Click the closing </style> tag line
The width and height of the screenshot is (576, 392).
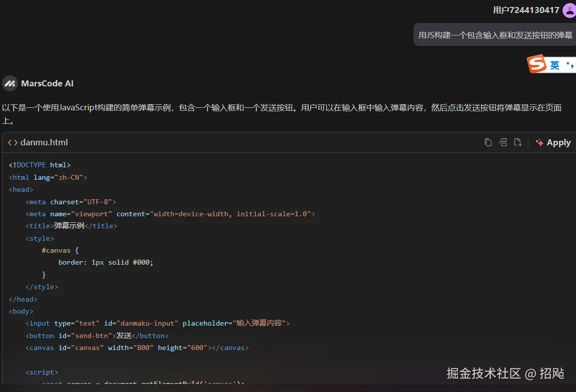coord(42,287)
